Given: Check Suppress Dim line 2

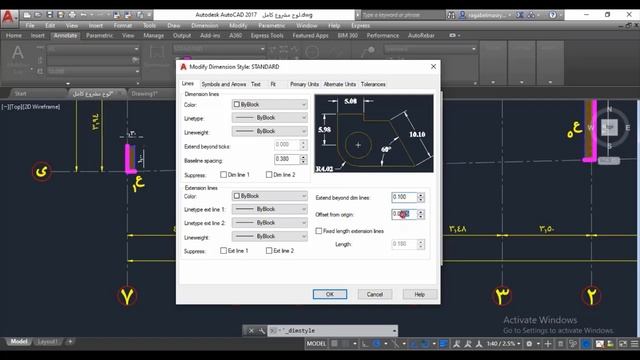Looking at the screenshot, I should click(269, 175).
